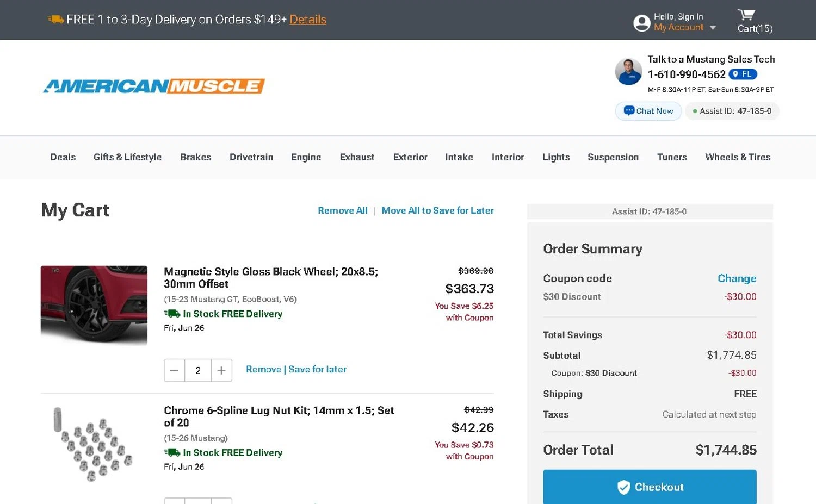816x504 pixels.
Task: Click the black wheel product thumbnail
Action: point(94,306)
